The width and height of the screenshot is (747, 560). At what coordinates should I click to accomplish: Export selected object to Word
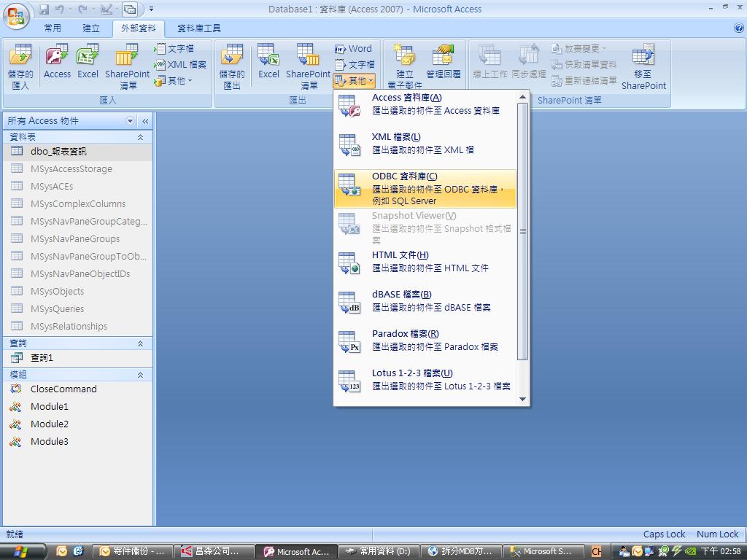point(353,49)
